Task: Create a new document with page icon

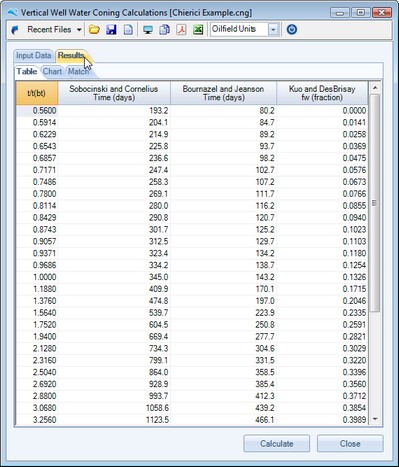Action: (x=128, y=30)
